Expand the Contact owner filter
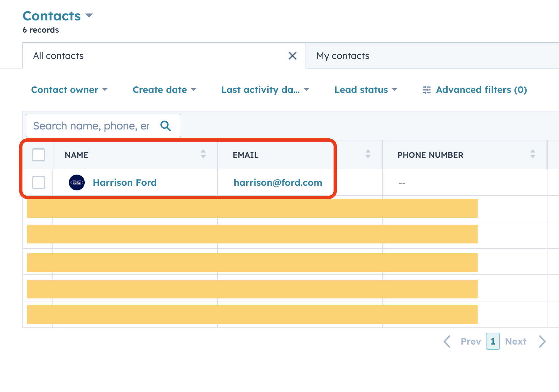This screenshot has height=392, width=559. [x=69, y=90]
